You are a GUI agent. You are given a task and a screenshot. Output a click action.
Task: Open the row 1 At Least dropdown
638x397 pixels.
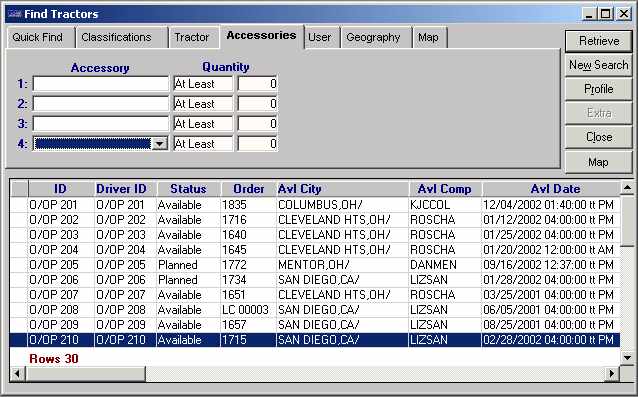coord(203,84)
